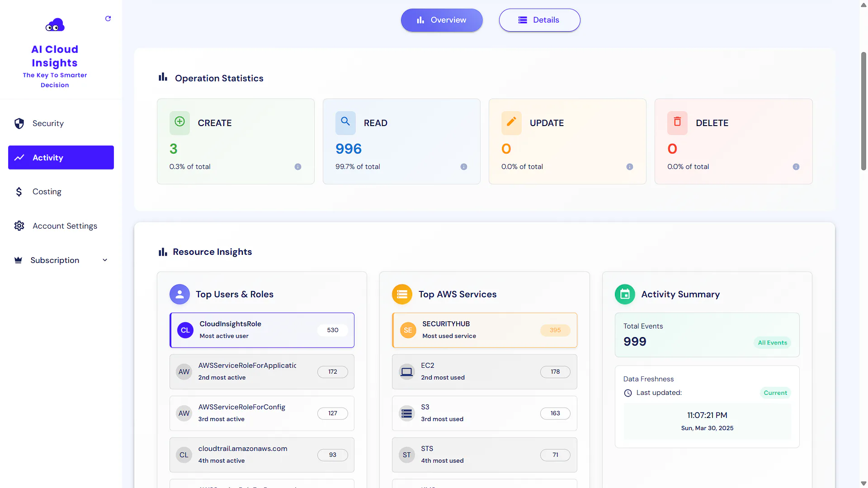Click the Last updated clock icon
Screen dimensions: 868x488
(628, 393)
